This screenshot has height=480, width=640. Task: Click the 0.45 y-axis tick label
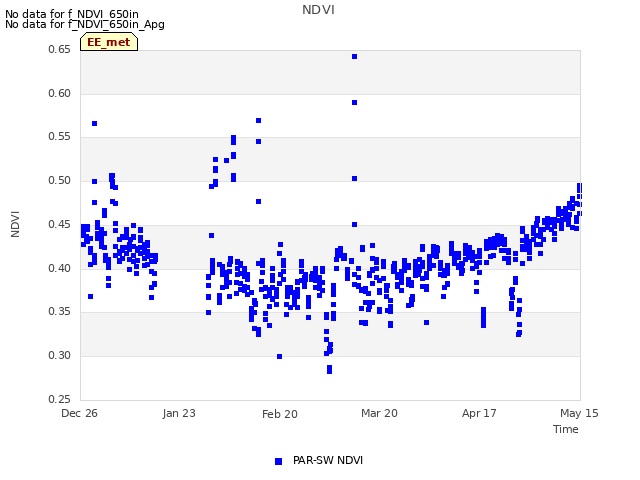(x=59, y=224)
